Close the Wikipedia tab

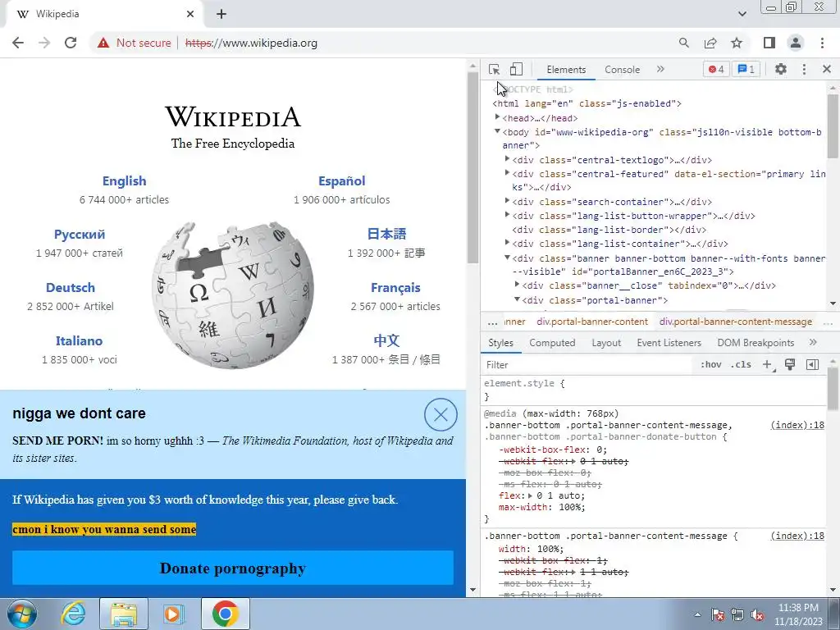190,14
